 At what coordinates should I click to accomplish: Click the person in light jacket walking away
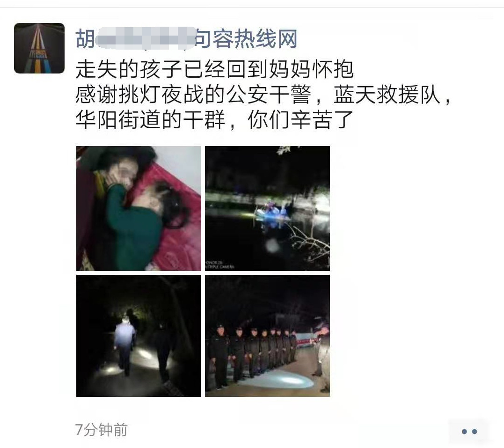[124, 344]
